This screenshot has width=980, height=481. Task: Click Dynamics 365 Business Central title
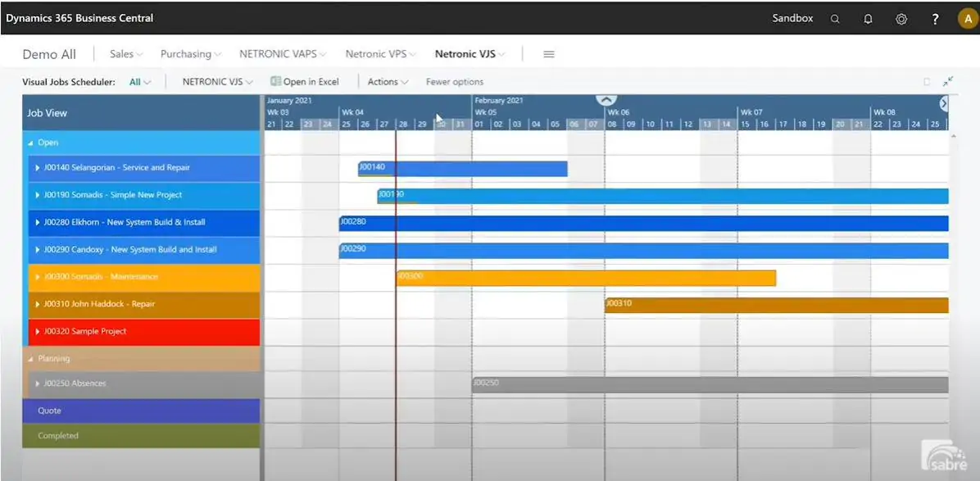click(79, 18)
